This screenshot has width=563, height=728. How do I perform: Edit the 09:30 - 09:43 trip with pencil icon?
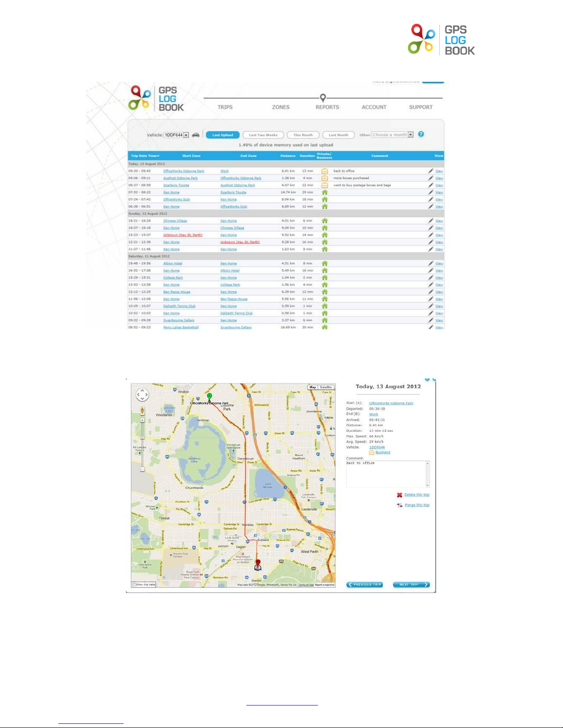click(431, 171)
